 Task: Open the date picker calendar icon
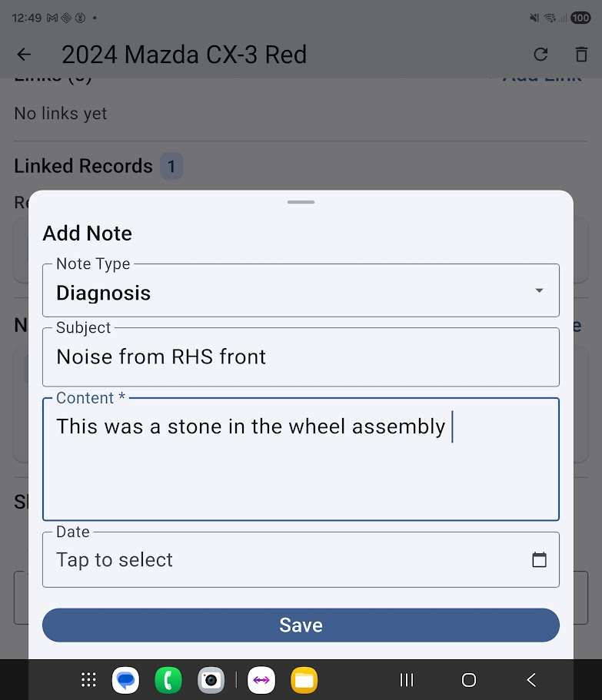(x=539, y=559)
